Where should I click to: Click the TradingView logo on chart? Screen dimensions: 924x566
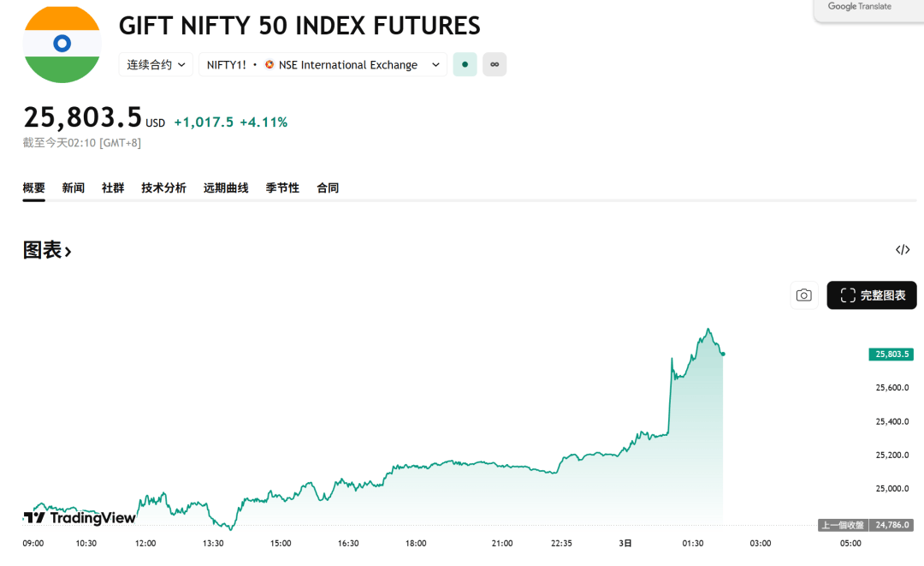(80, 517)
